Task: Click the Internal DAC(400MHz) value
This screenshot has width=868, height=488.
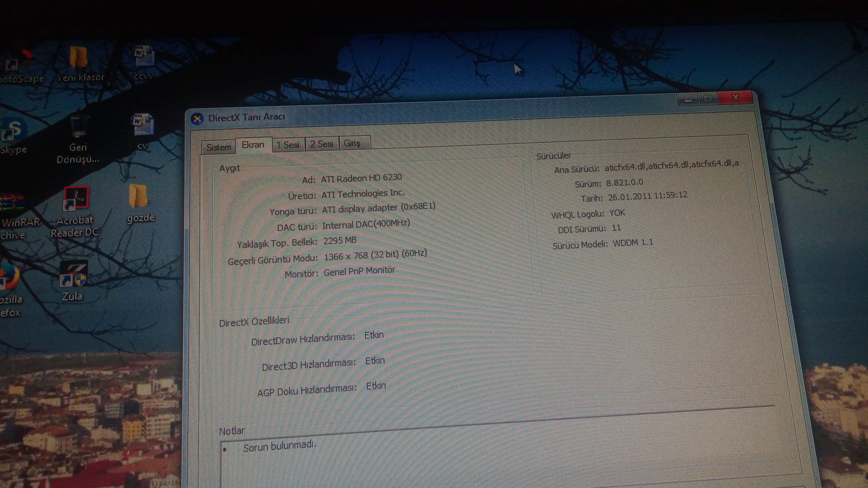Action: pyautogui.click(x=366, y=224)
